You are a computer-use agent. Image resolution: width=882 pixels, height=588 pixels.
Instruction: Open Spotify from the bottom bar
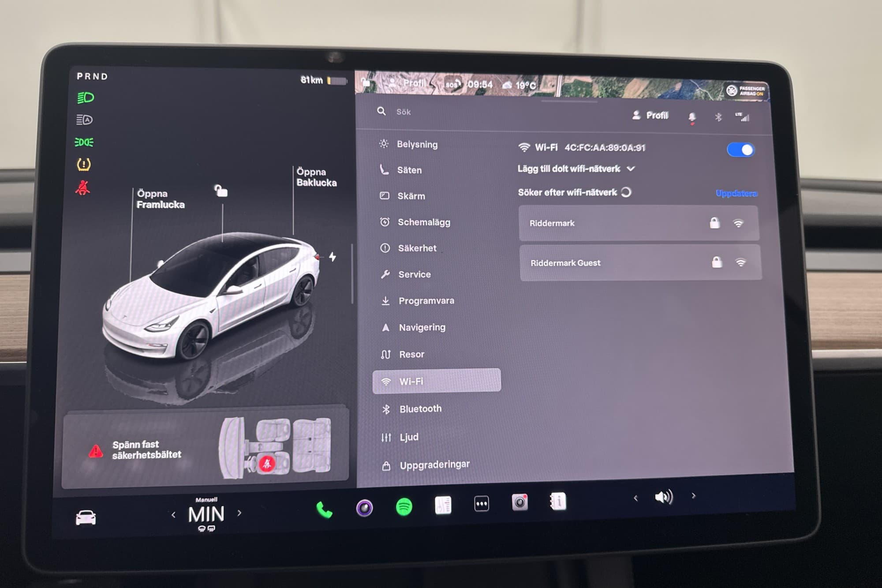tap(404, 506)
